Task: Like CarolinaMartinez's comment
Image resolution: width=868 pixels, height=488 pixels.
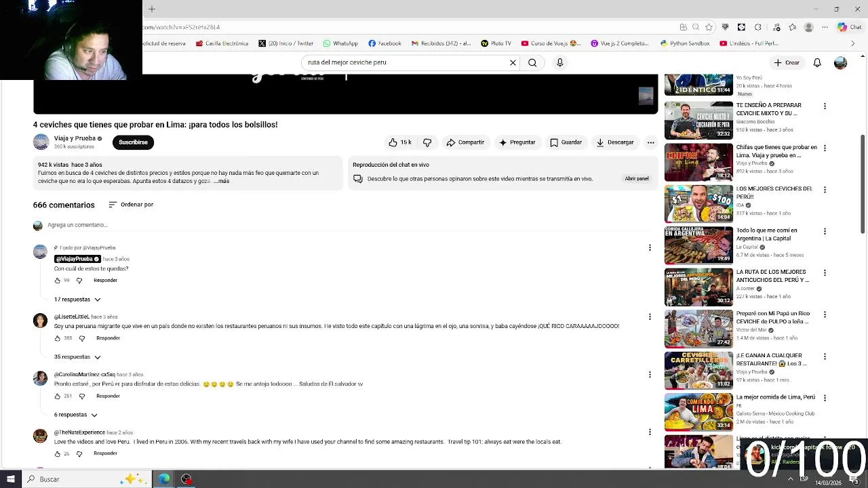Action: 58,396
